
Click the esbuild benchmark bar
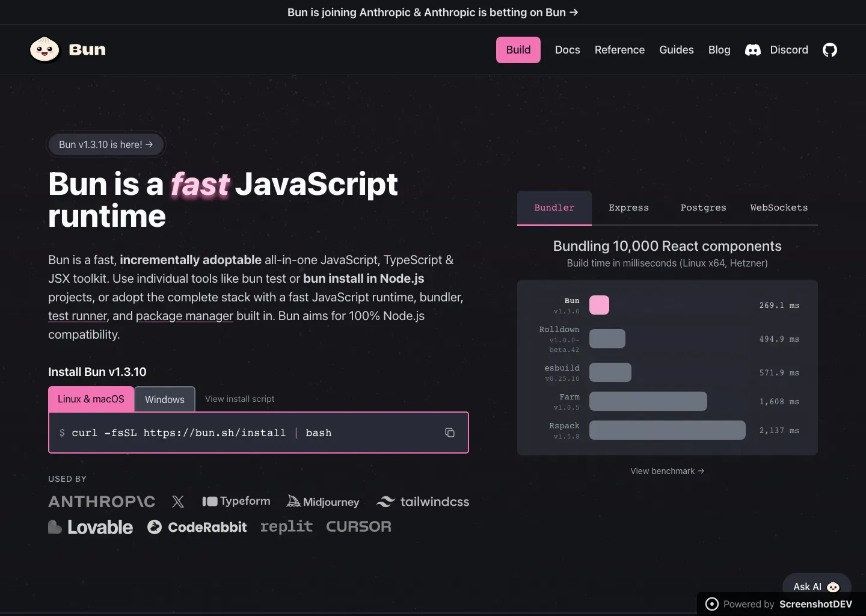point(610,372)
